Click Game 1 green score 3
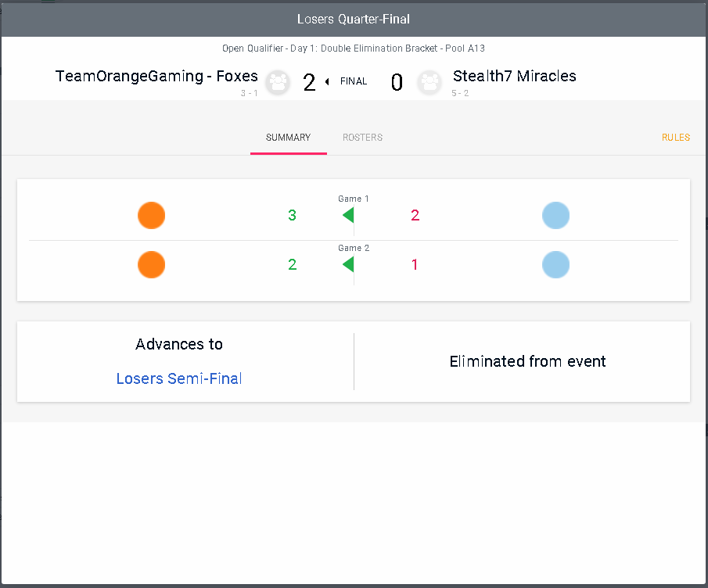Screen dimensions: 708x588 click(292, 215)
